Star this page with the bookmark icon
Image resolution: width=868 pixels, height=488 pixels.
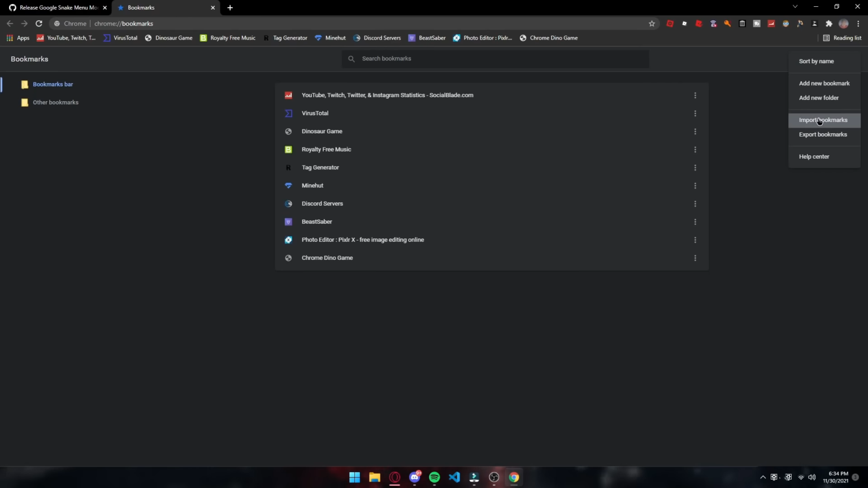click(x=652, y=24)
